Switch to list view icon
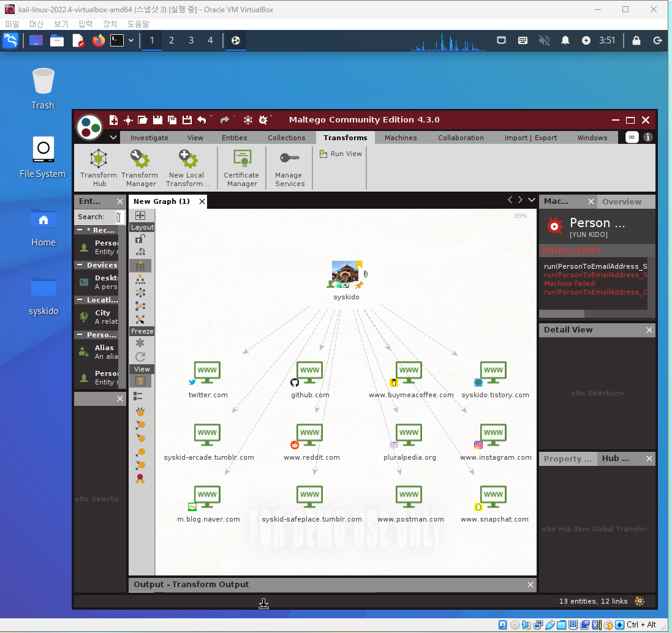The image size is (672, 633). (138, 396)
